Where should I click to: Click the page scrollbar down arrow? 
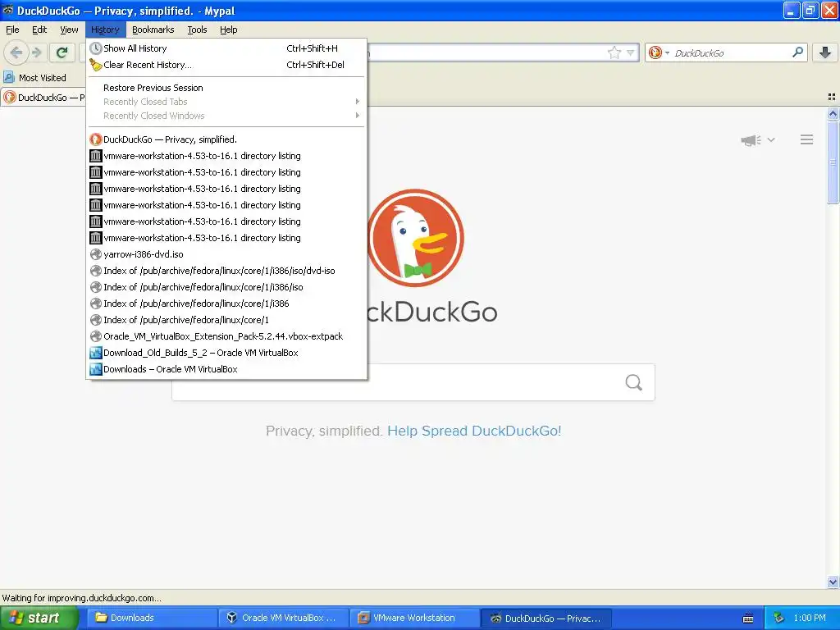click(x=833, y=582)
